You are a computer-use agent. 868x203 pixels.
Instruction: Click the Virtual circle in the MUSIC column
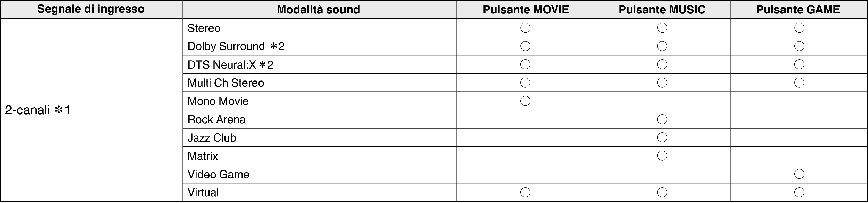click(662, 192)
